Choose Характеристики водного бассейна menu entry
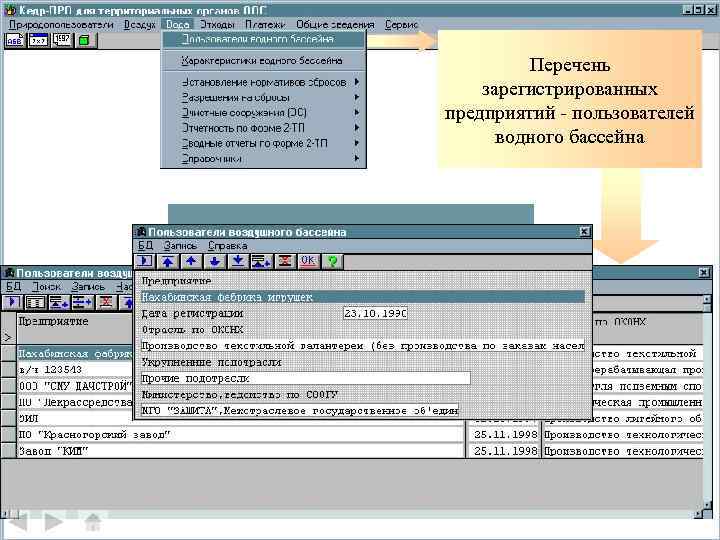 [x=263, y=61]
